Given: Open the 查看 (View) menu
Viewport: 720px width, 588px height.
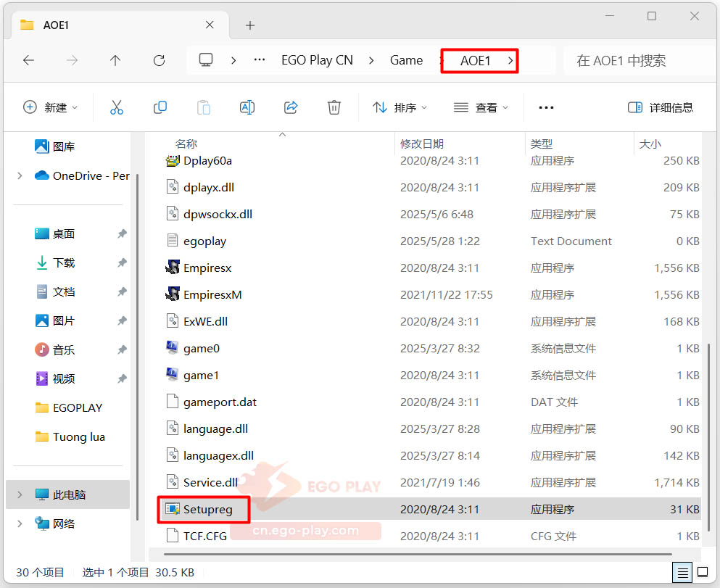Looking at the screenshot, I should click(481, 107).
